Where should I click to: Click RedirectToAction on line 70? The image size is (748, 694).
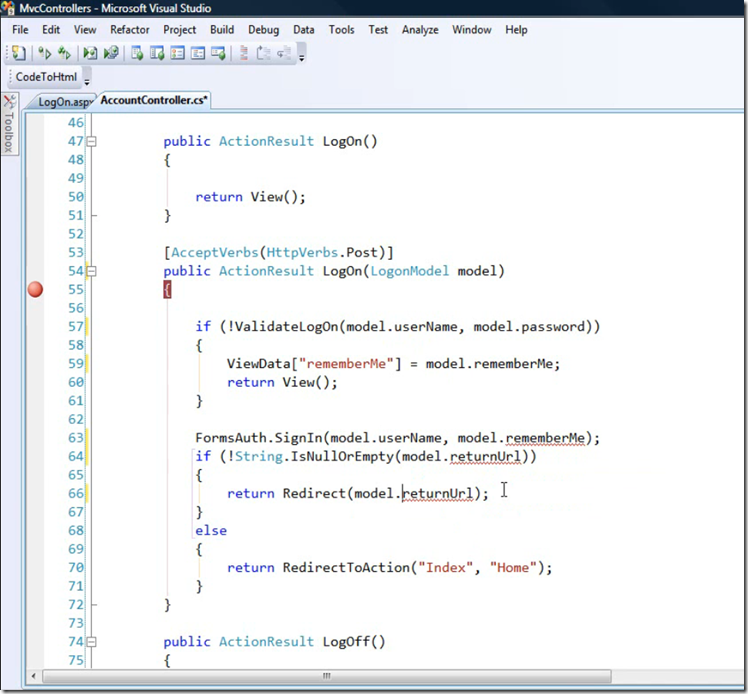(x=346, y=568)
